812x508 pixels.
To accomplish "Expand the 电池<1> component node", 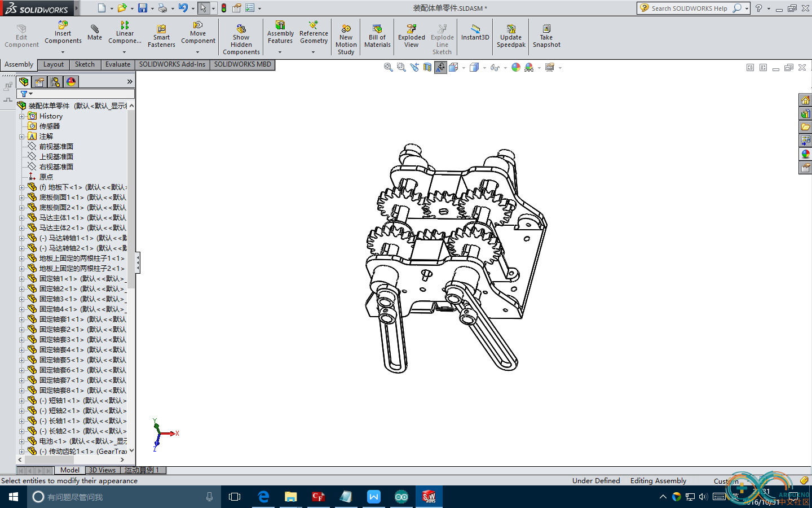I will 22,441.
